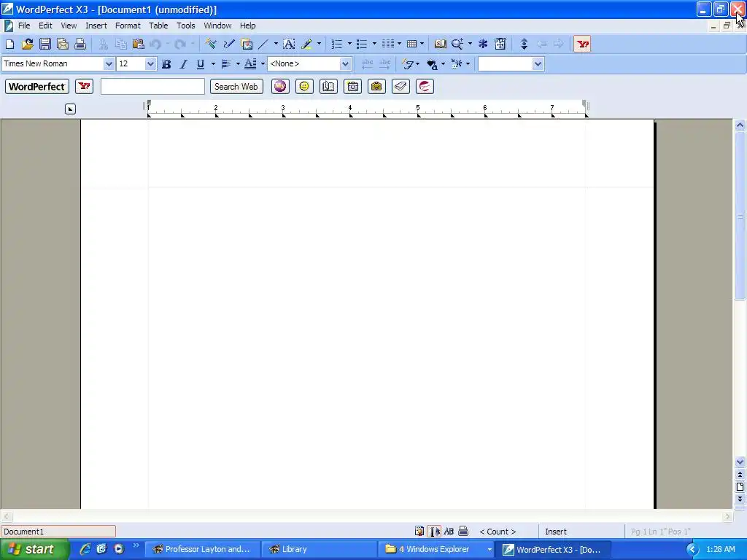Click the Columns icon
The image size is (747, 560).
(x=388, y=44)
